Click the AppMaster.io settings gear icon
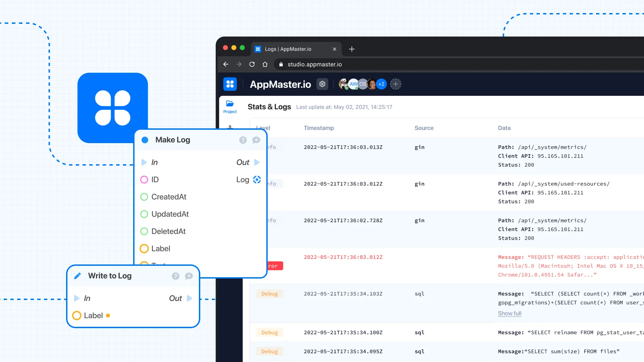This screenshot has height=362, width=644. pyautogui.click(x=322, y=84)
